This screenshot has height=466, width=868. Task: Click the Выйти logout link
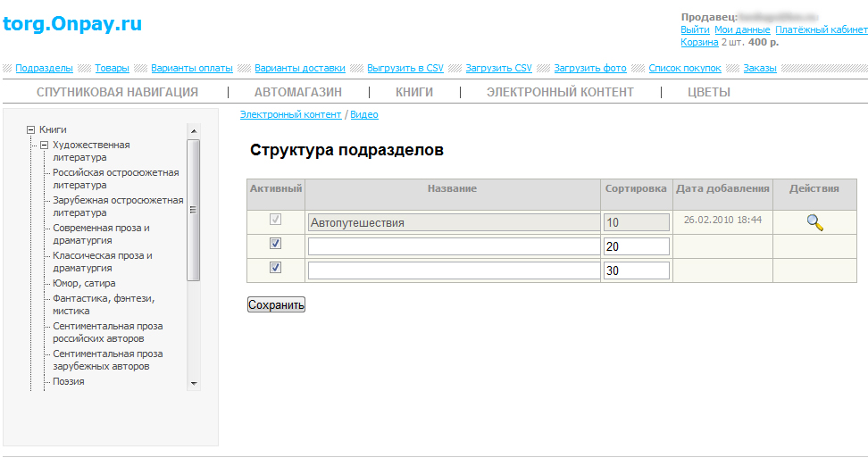pyautogui.click(x=695, y=29)
